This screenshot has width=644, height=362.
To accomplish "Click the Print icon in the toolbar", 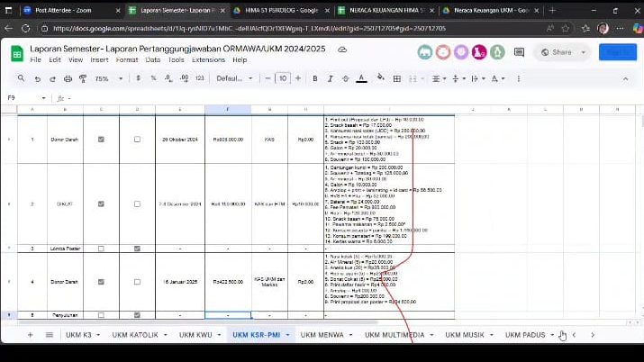I will 68,78.
